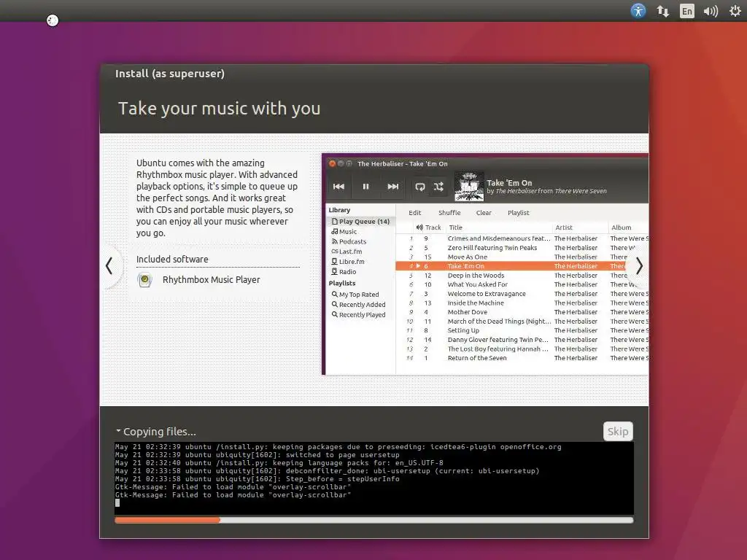747x560 pixels.
Task: Click the installation progress bar
Action: [374, 520]
